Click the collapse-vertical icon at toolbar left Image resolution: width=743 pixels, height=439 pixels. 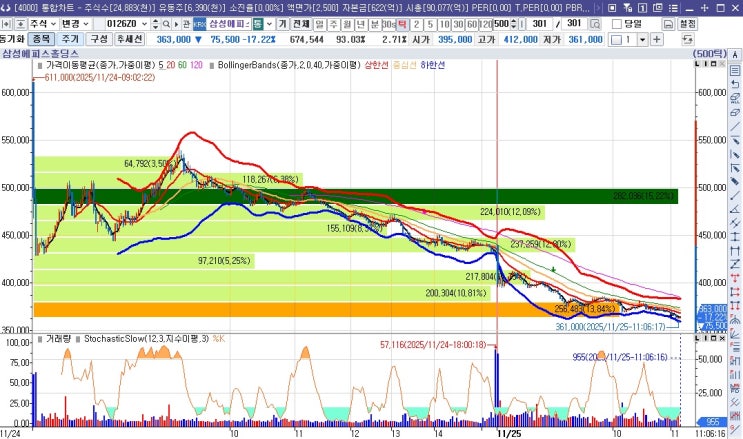coord(21,24)
